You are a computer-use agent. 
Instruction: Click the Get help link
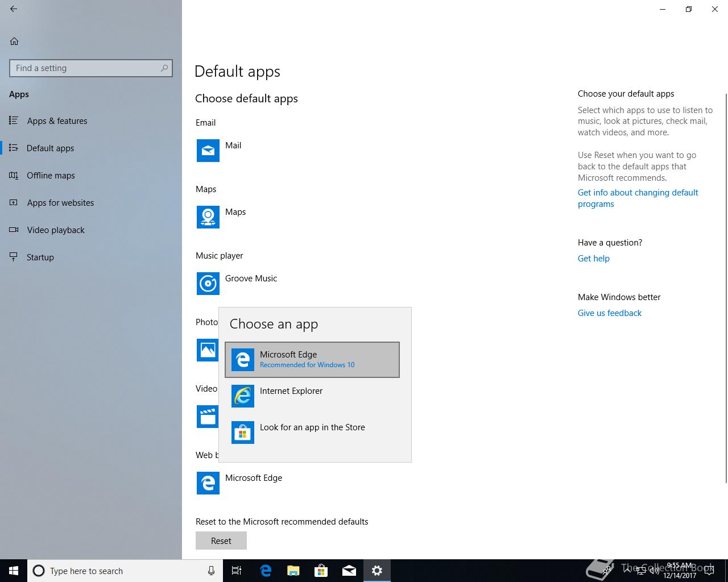coord(593,259)
